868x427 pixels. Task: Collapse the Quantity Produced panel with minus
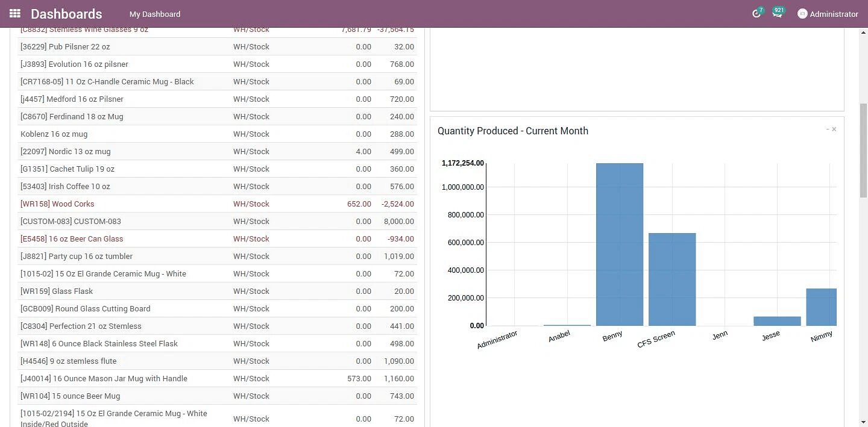828,129
